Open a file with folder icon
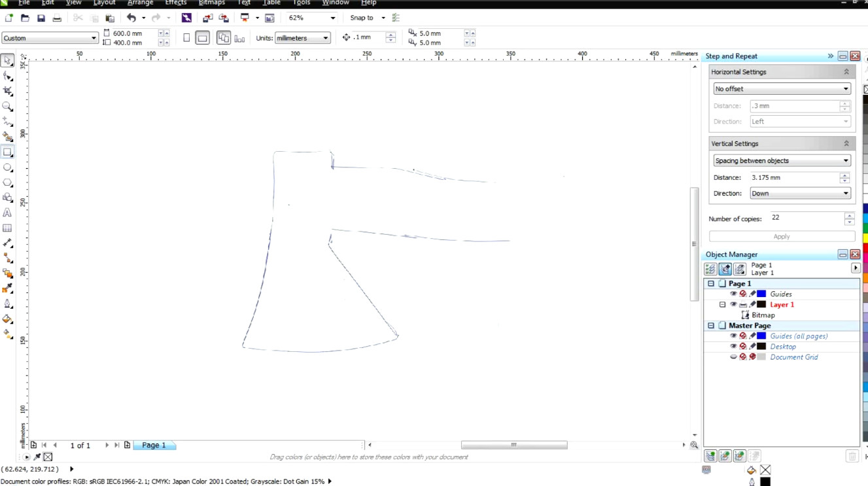This screenshot has height=486, width=868. tap(25, 18)
